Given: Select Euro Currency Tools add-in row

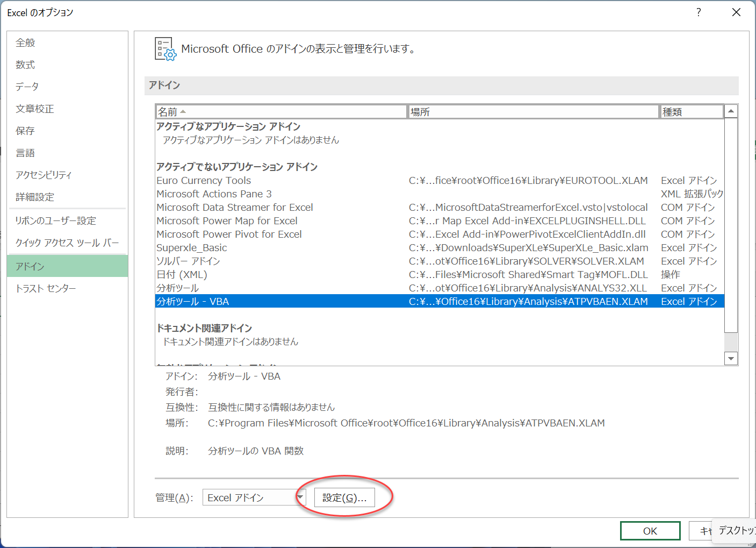Looking at the screenshot, I should coord(440,181).
